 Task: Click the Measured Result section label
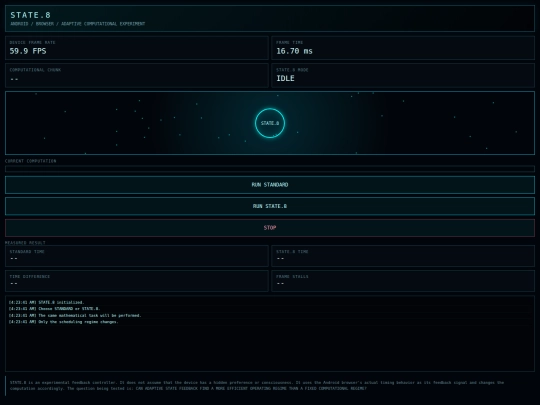(x=25, y=242)
